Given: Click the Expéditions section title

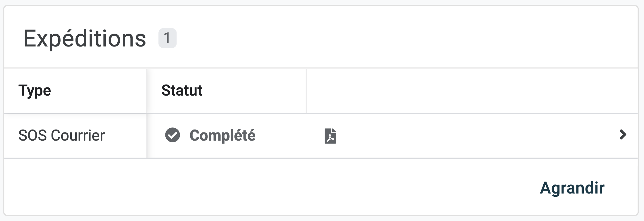Looking at the screenshot, I should [x=85, y=38].
